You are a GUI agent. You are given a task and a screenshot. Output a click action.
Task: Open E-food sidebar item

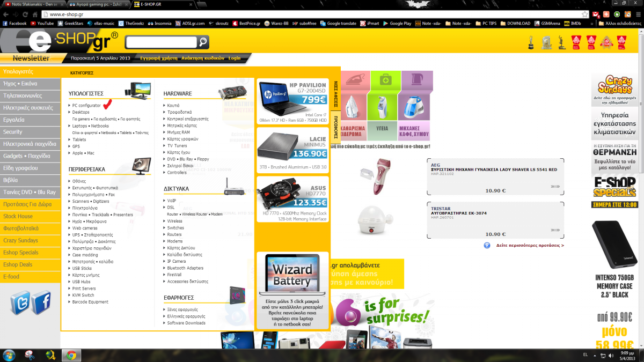pyautogui.click(x=30, y=277)
